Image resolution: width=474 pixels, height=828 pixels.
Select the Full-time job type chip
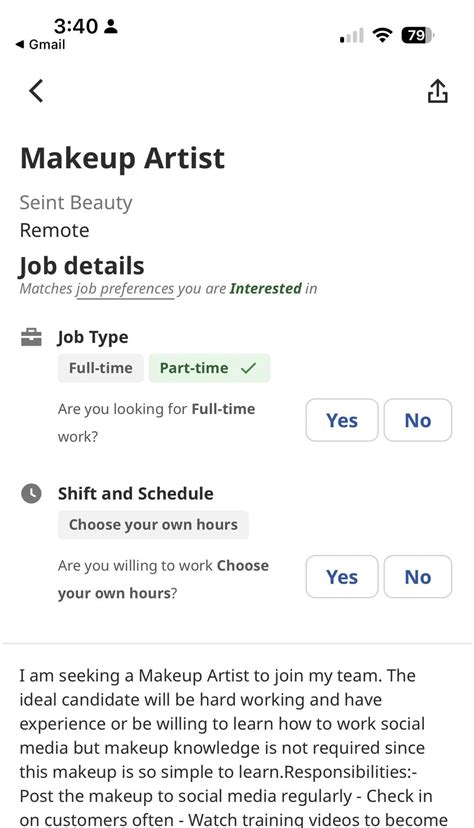coord(101,368)
